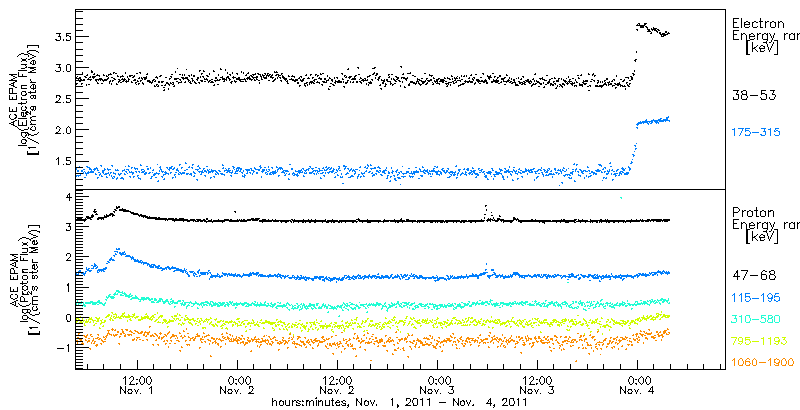Click the 1 tick on proton flux axis
This screenshot has height=410, width=800.
pyautogui.click(x=67, y=288)
